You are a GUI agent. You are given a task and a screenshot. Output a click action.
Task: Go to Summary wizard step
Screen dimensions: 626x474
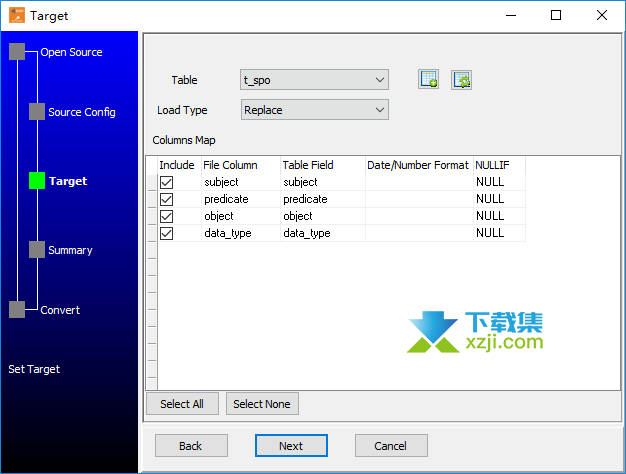click(x=70, y=250)
